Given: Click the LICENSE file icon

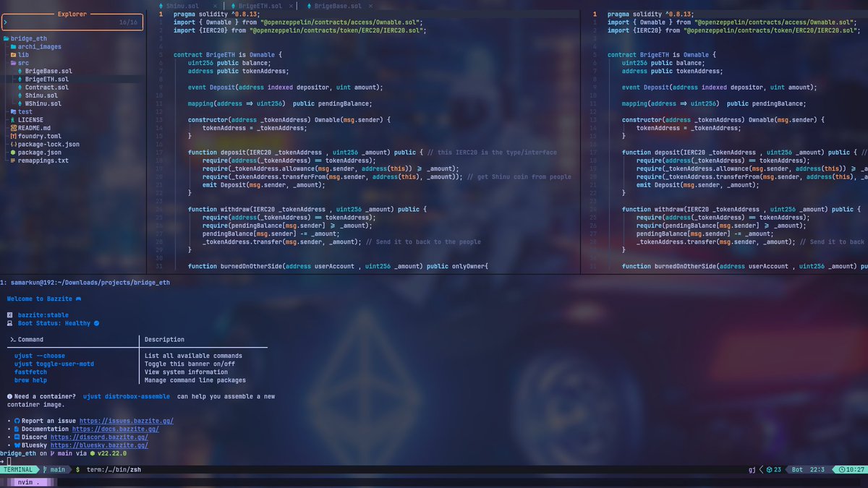Looking at the screenshot, I should [13, 120].
